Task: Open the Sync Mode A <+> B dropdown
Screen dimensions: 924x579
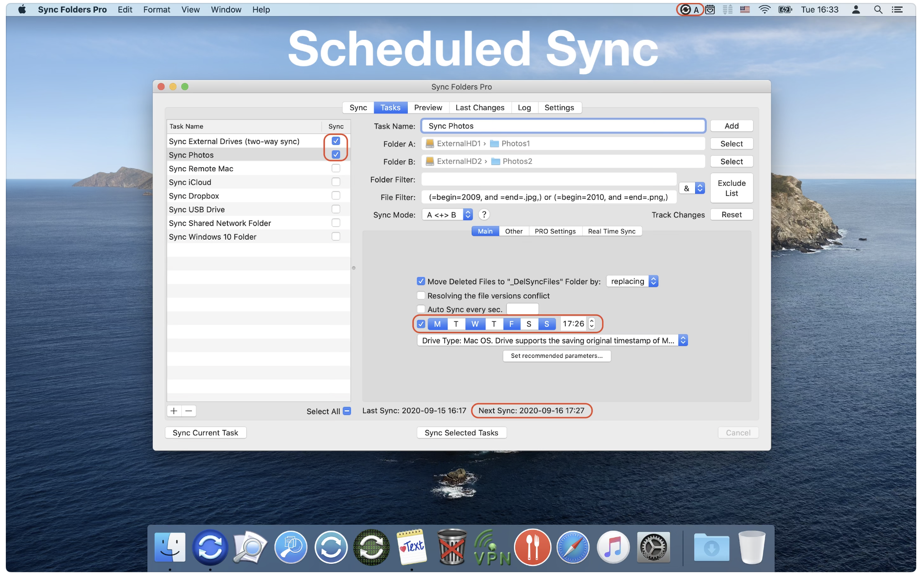Action: [447, 215]
